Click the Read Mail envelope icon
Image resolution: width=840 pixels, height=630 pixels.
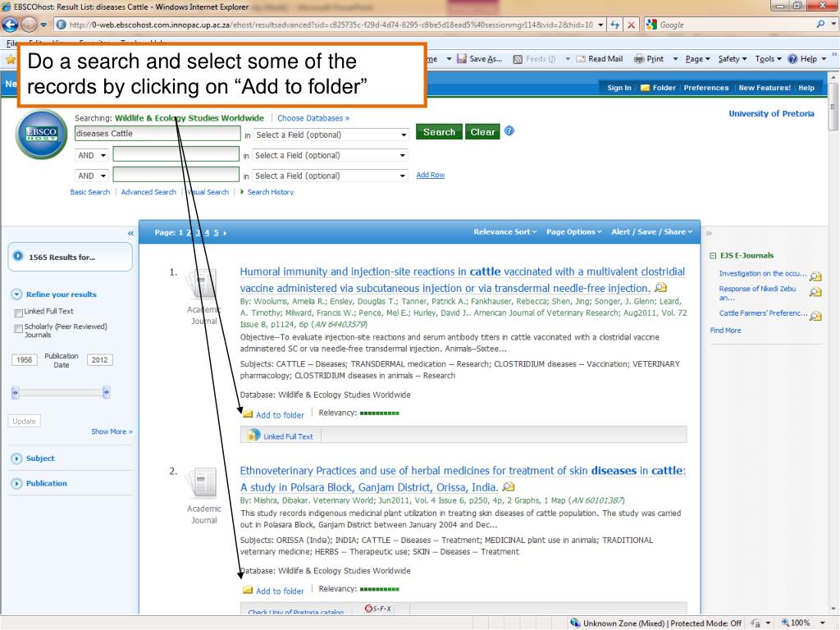point(580,59)
